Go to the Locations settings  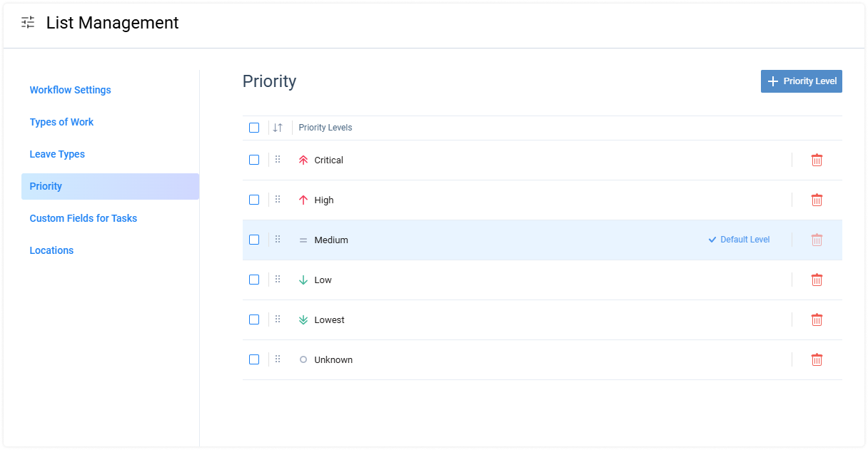pos(51,250)
